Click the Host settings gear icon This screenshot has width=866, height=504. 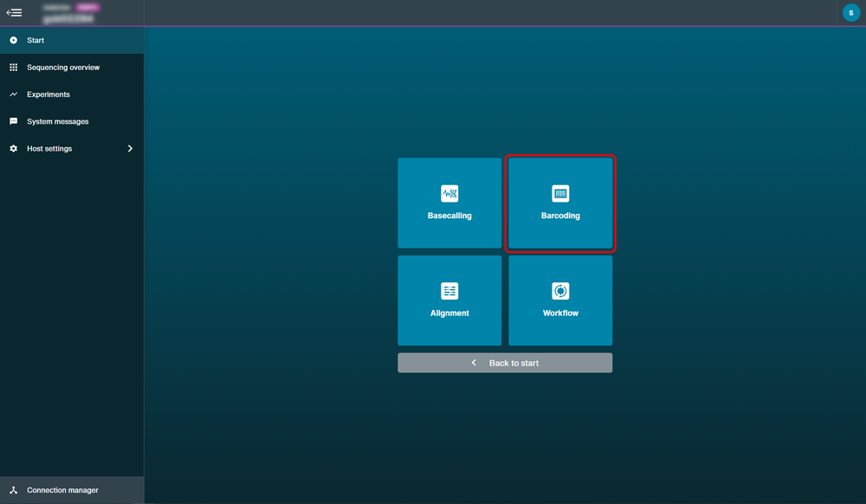13,148
